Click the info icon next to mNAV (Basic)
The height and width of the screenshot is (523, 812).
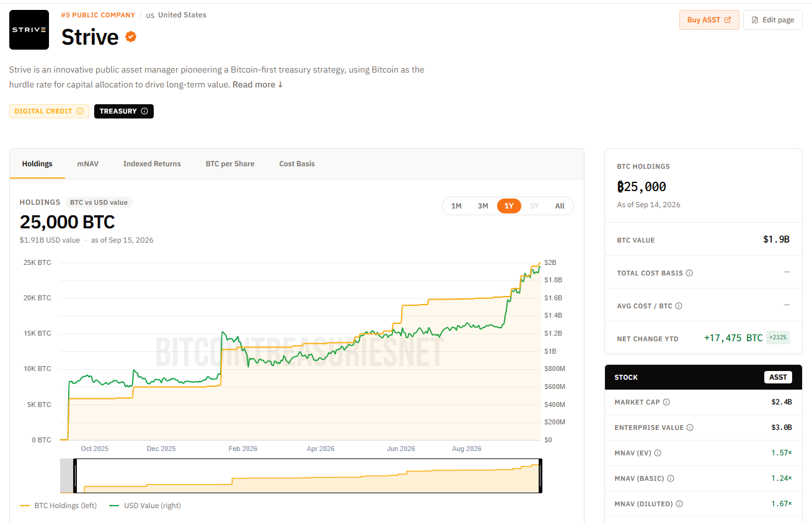pos(671,478)
